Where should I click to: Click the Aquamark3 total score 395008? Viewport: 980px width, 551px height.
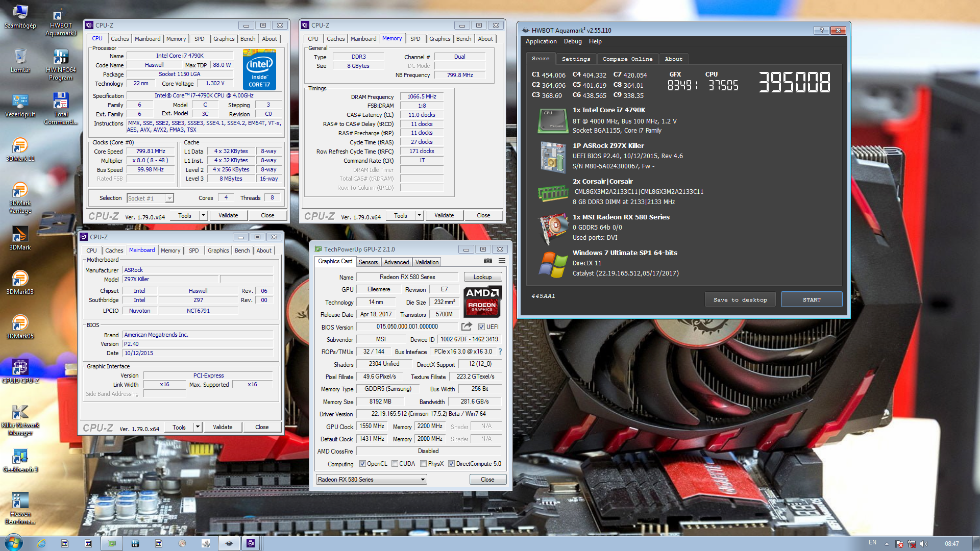click(794, 82)
